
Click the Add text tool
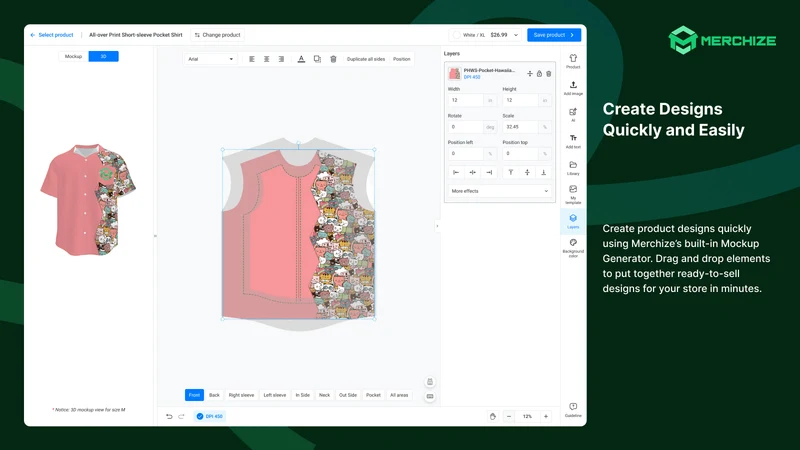click(573, 141)
